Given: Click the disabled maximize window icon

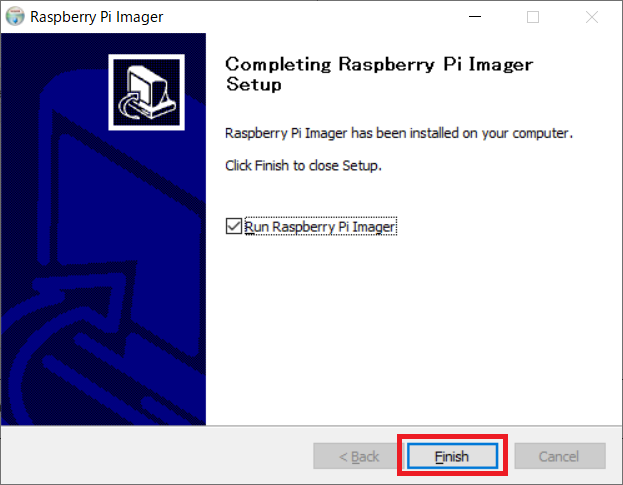Looking at the screenshot, I should point(533,17).
